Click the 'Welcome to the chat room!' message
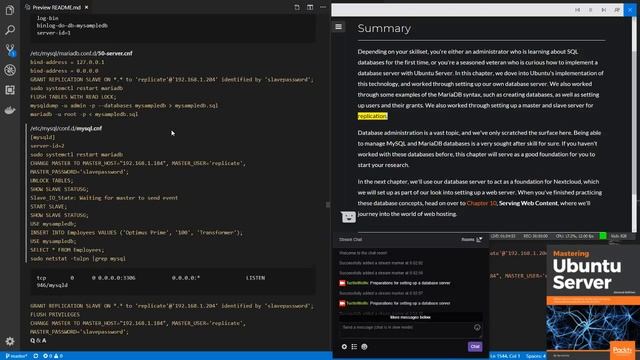The image size is (640, 360). (x=363, y=253)
